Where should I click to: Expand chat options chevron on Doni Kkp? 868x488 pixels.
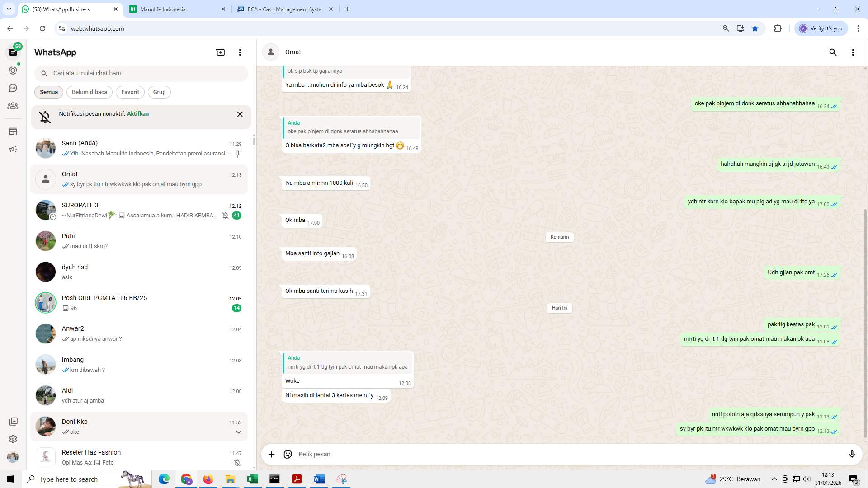[238, 432]
